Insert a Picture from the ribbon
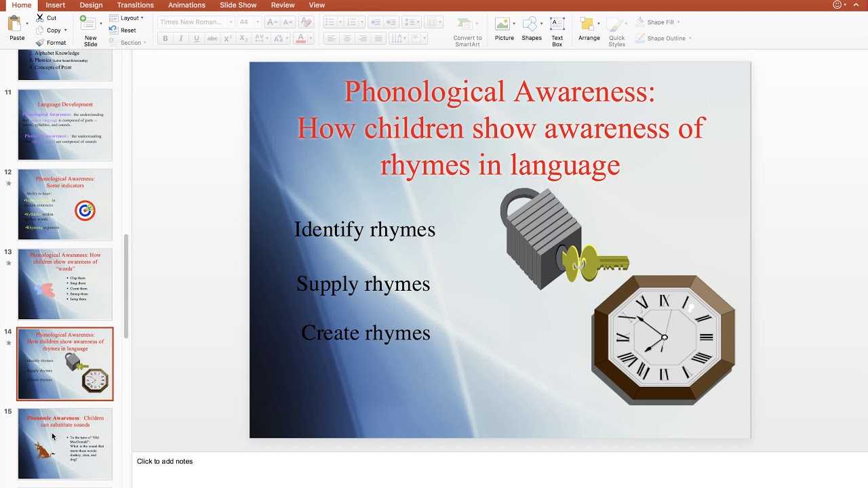This screenshot has width=868, height=488. tap(502, 24)
